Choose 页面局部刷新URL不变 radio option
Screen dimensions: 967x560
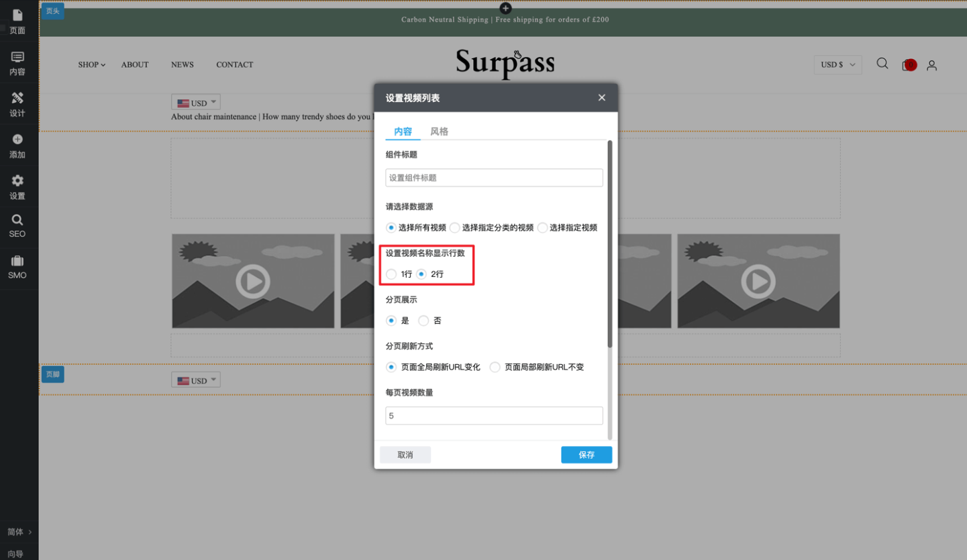(495, 368)
